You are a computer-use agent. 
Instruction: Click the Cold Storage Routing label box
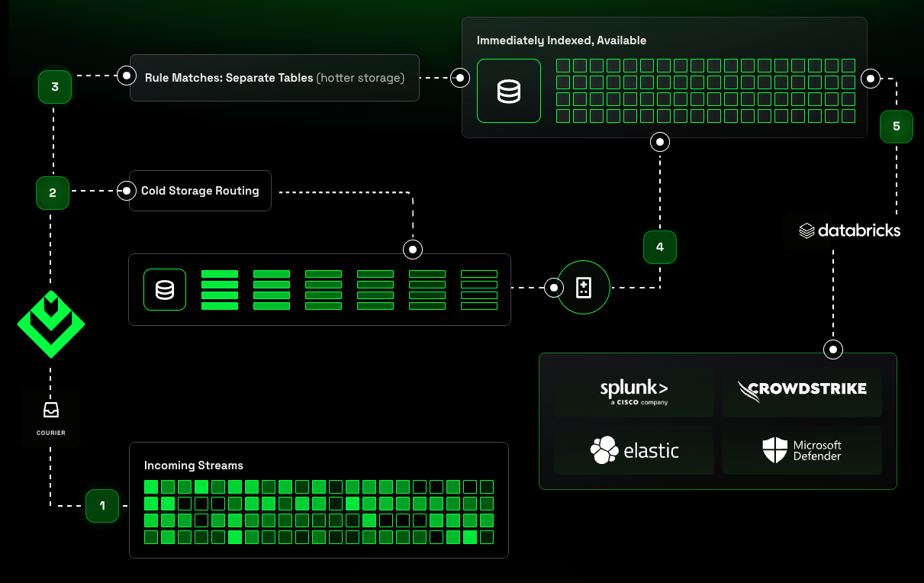(200, 191)
